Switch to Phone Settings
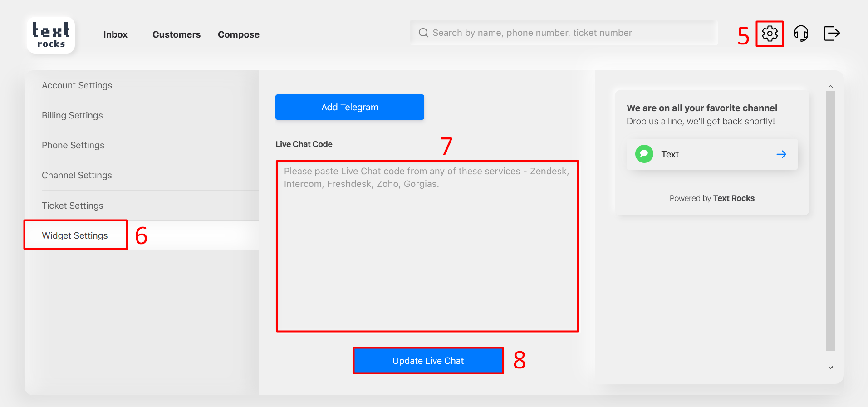This screenshot has height=407, width=868. point(73,145)
